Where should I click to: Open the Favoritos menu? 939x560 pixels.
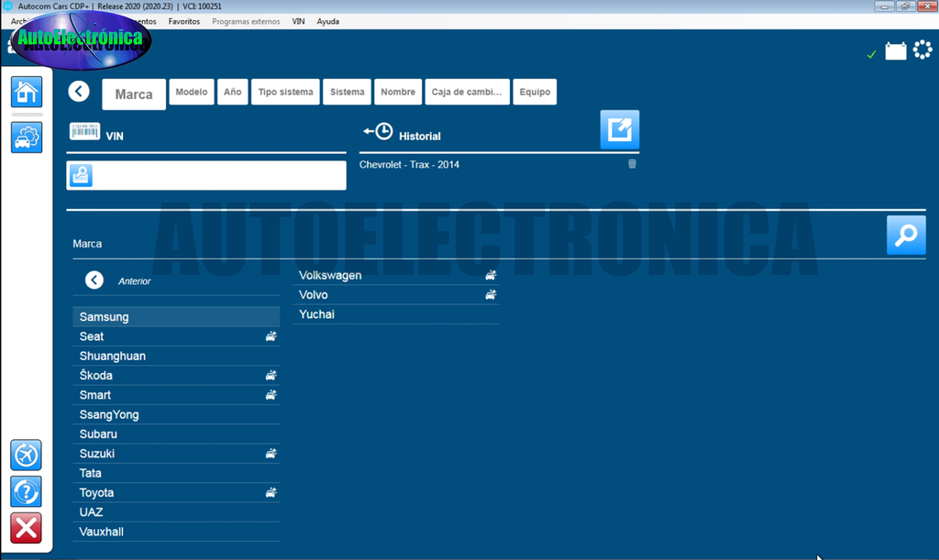coord(184,22)
